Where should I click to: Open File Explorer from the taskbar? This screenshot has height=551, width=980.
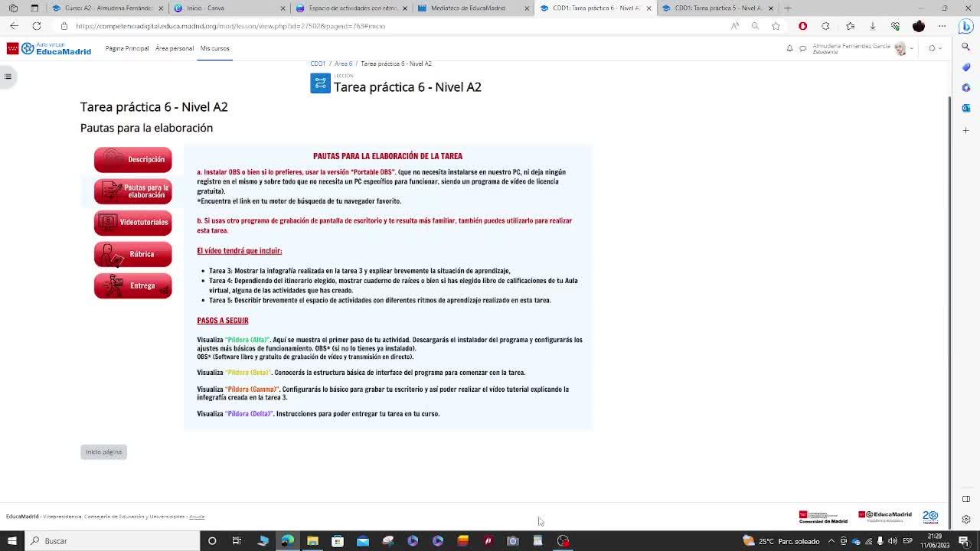(x=312, y=541)
